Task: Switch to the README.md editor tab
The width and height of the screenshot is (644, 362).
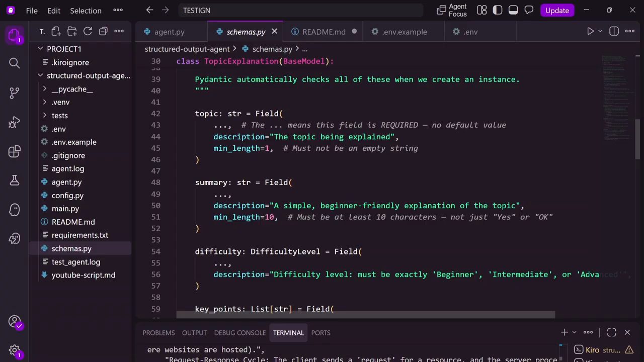Action: click(x=324, y=32)
